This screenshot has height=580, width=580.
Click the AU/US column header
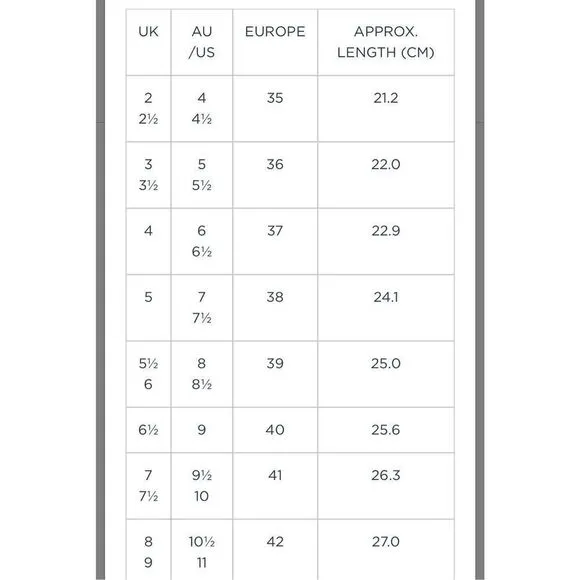tap(202, 42)
